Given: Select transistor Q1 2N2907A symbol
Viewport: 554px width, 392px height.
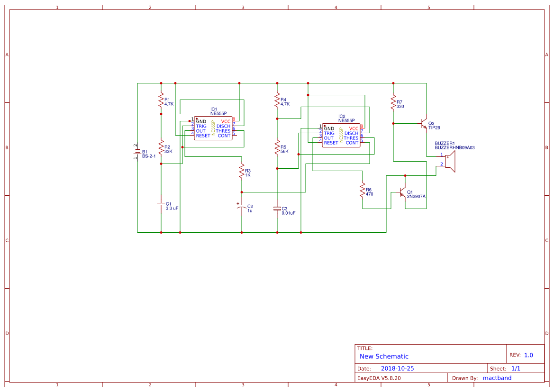Looking at the screenshot, I should (x=402, y=192).
